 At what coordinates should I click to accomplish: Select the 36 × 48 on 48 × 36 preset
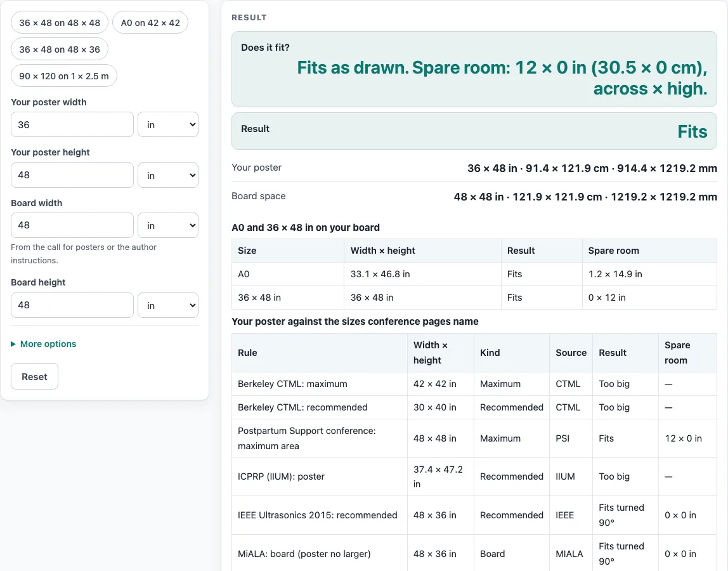(60, 49)
